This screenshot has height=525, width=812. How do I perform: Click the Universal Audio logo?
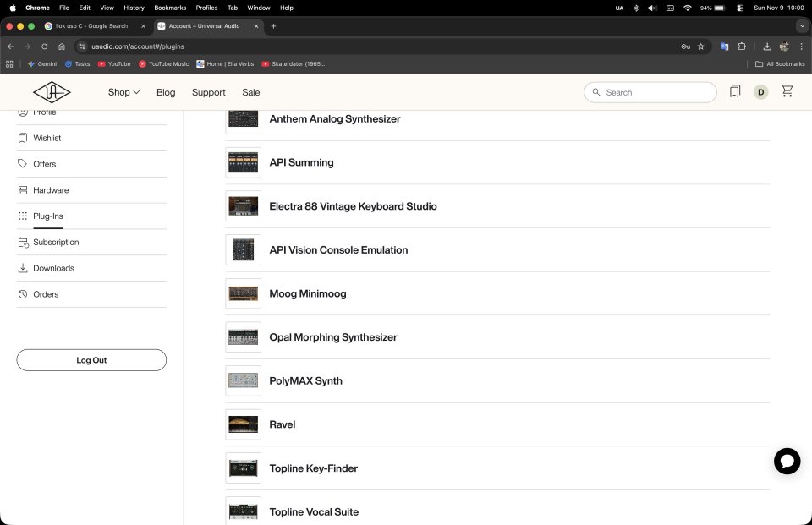(52, 91)
